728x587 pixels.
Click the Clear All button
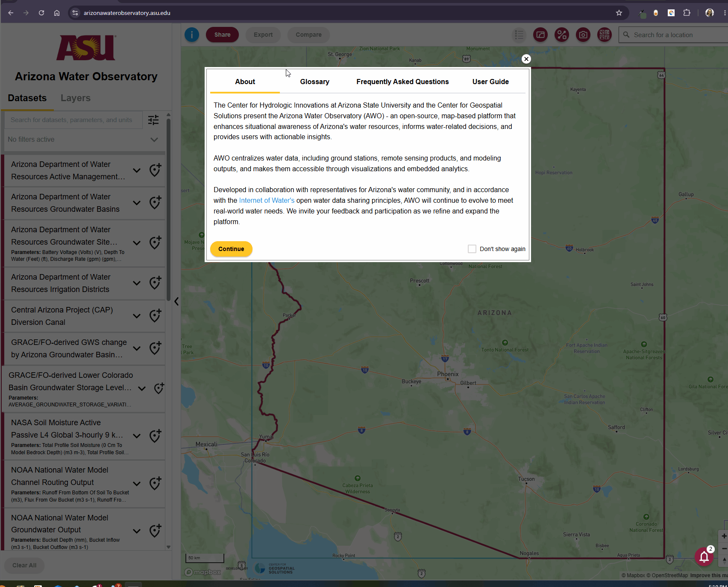(x=24, y=565)
